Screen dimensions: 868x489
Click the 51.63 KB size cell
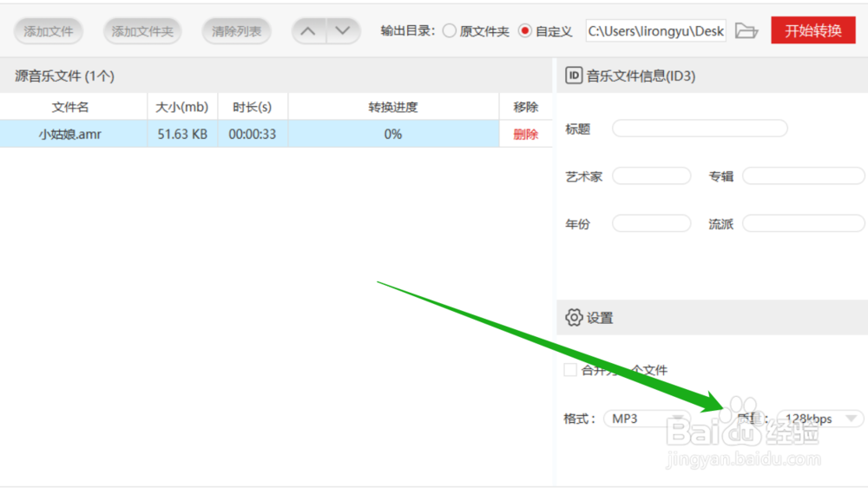[182, 134]
